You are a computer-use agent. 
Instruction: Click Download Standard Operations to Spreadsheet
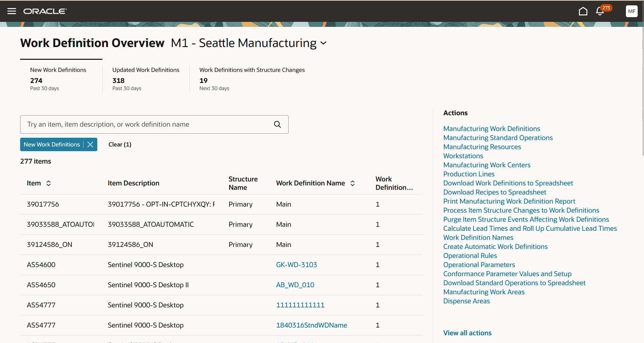[514, 283]
